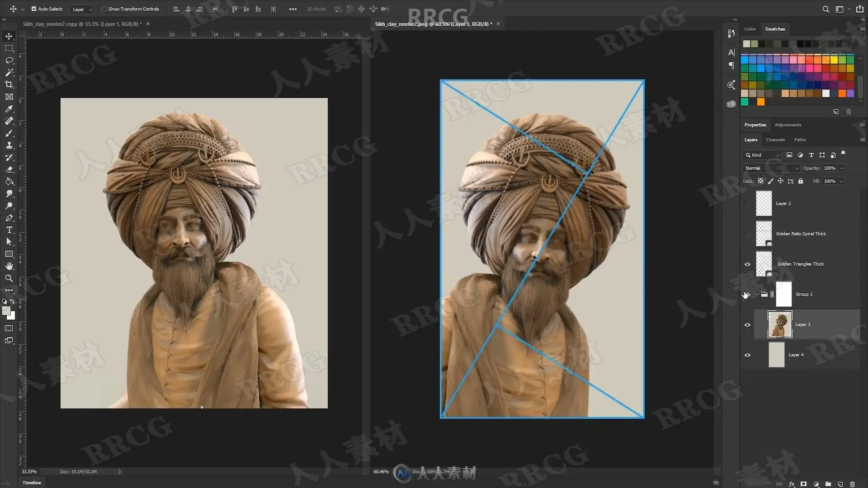Click the Lock all padlock icon

pos(801,181)
